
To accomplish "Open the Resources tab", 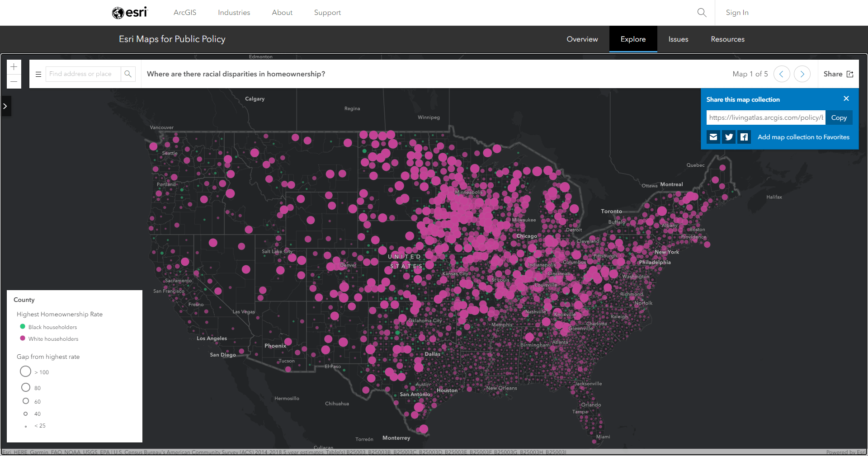I will pos(727,39).
